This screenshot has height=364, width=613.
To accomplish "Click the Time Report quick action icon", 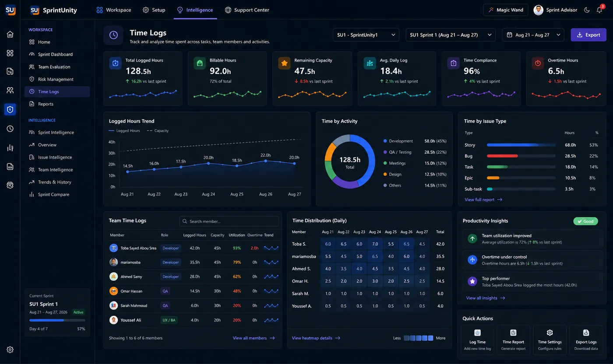I will click(513, 333).
